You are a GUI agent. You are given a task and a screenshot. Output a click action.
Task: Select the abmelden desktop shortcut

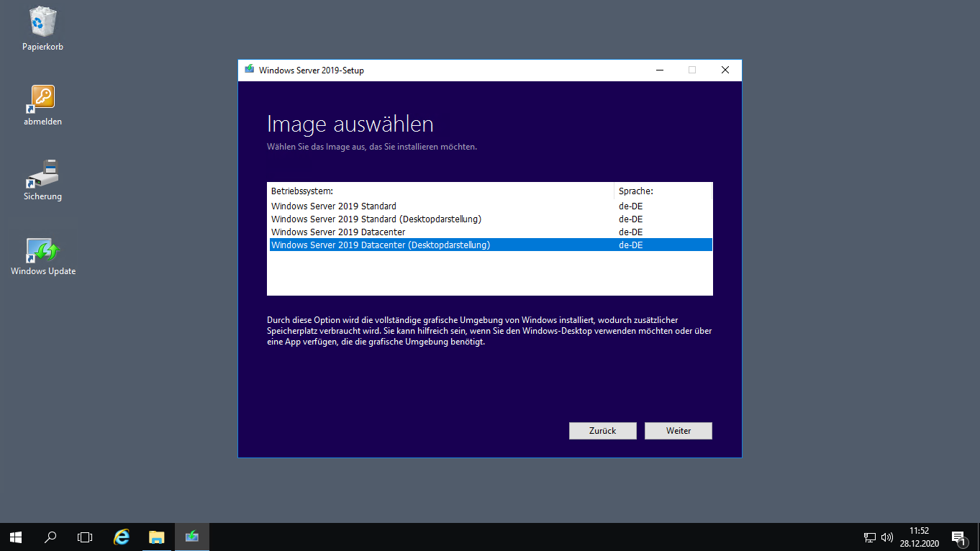tap(42, 105)
